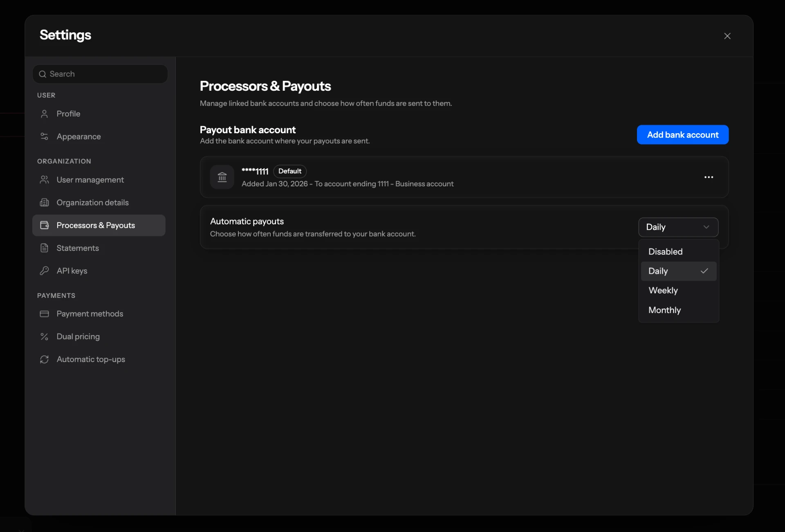Open Profile settings
Image resolution: width=785 pixels, height=532 pixels.
tap(99, 114)
